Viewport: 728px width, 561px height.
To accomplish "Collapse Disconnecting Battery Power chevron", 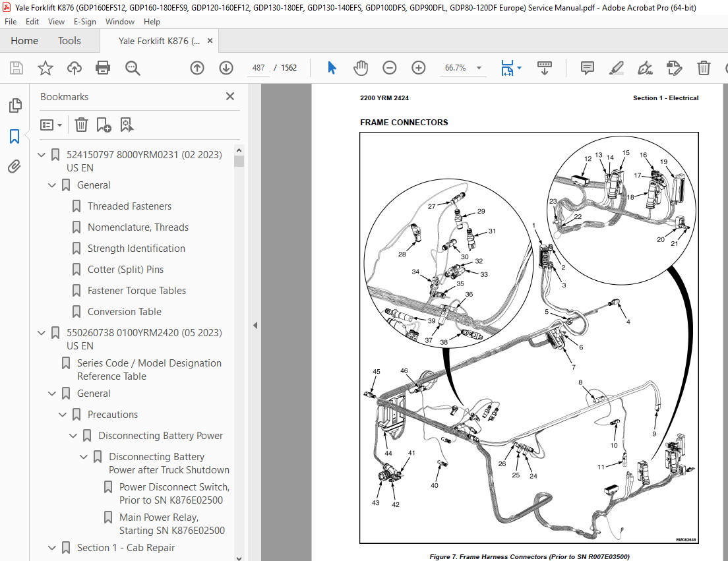I will click(x=73, y=436).
